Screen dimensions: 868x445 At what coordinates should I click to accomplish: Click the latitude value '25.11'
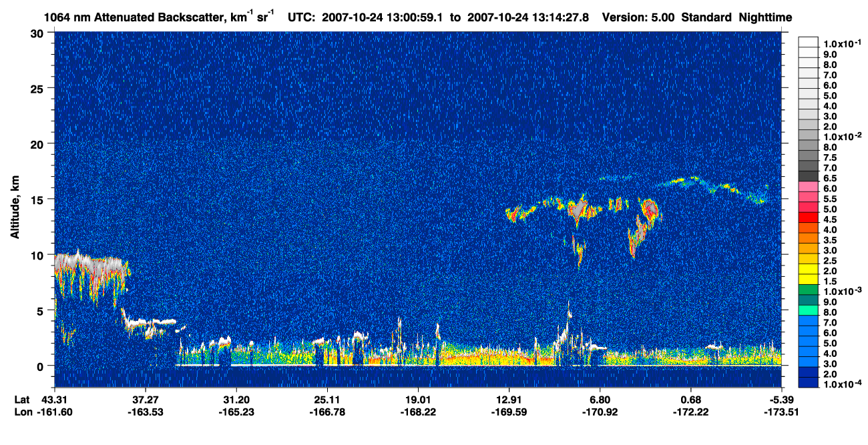pos(327,399)
